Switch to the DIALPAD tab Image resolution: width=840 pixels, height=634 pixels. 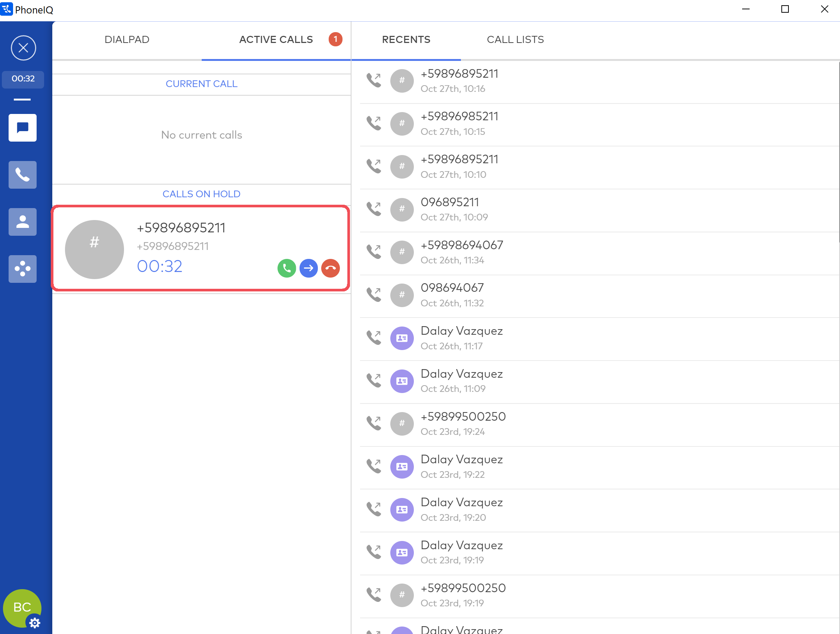127,40
